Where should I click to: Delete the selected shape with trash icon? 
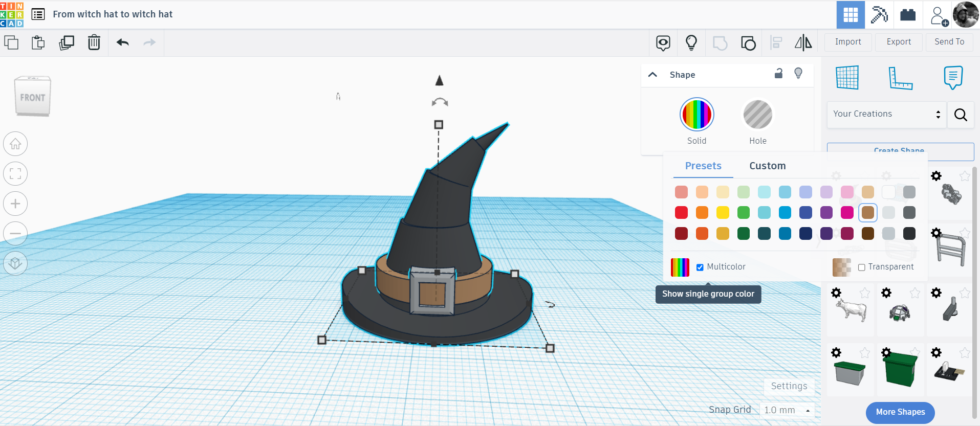click(94, 42)
